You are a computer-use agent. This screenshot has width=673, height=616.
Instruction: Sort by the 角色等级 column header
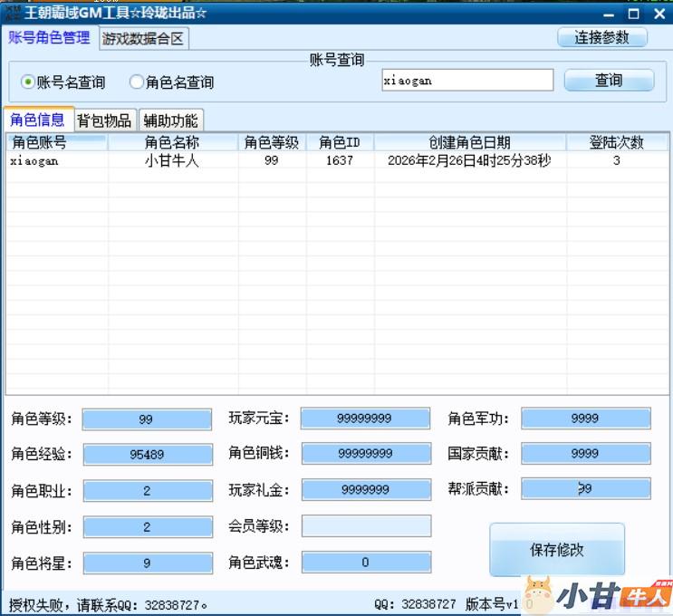(272, 142)
